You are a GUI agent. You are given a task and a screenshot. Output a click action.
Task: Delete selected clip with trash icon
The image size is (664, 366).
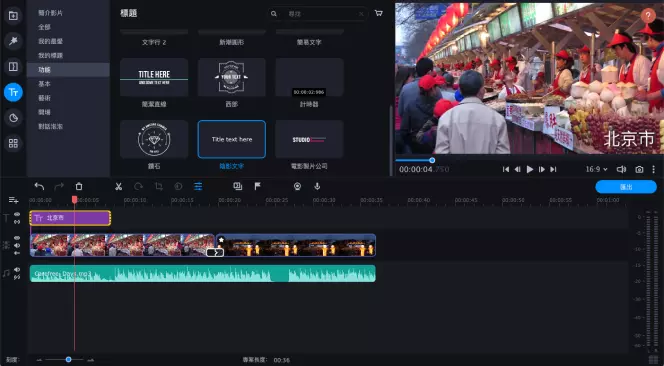79,186
